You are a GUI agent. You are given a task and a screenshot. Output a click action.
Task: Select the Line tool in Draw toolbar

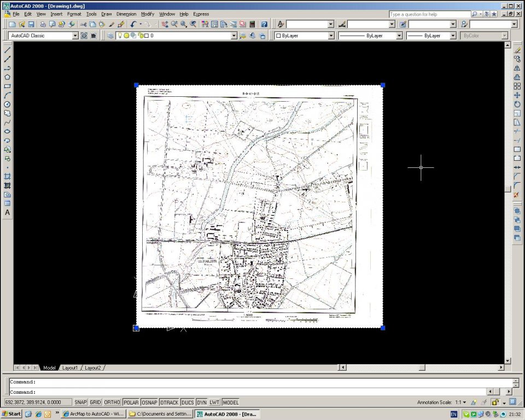point(8,50)
